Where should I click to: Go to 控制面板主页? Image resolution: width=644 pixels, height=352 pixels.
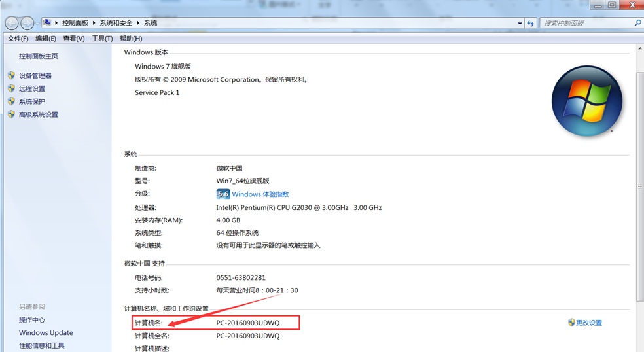click(x=38, y=56)
